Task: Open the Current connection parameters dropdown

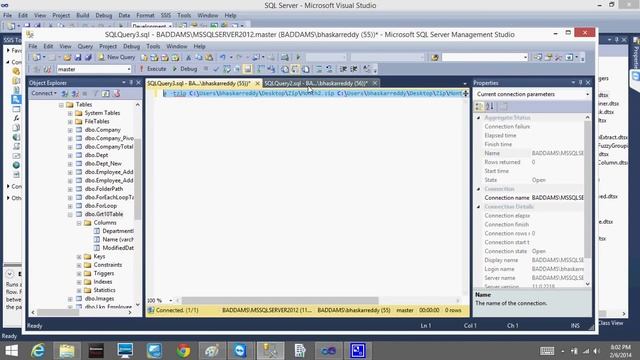Action: [x=587, y=94]
